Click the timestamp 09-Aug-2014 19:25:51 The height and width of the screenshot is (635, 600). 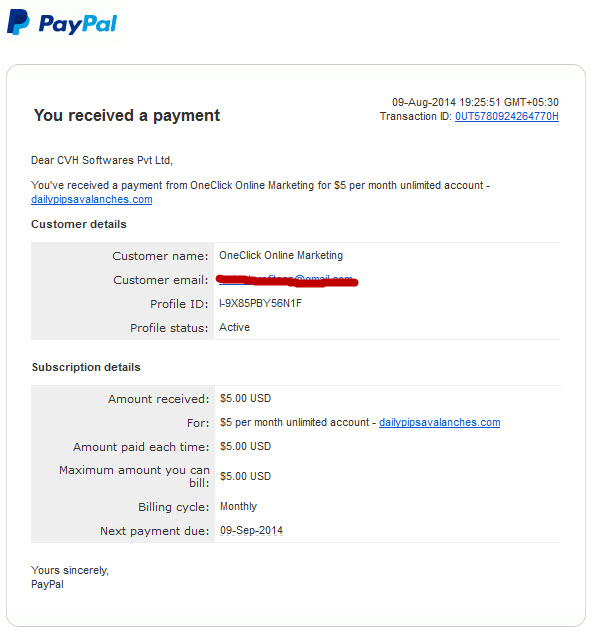click(x=475, y=102)
